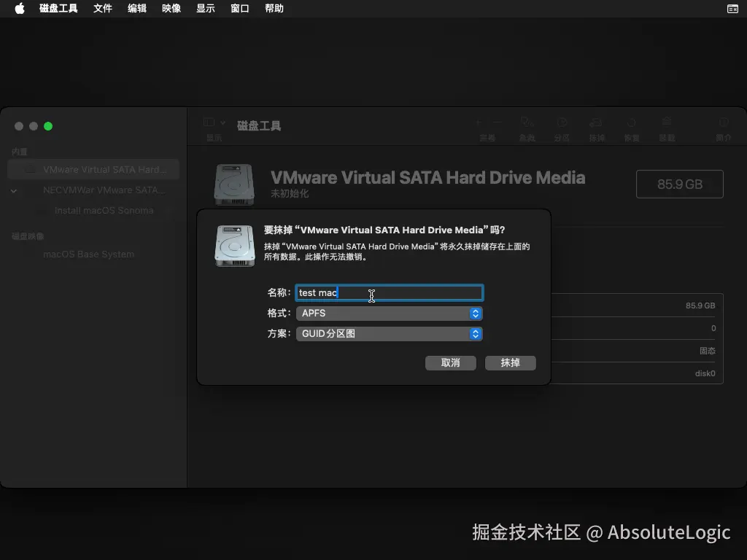Image resolution: width=747 pixels, height=560 pixels.
Task: Click the hard drive icon in erase dialog
Action: click(x=234, y=246)
